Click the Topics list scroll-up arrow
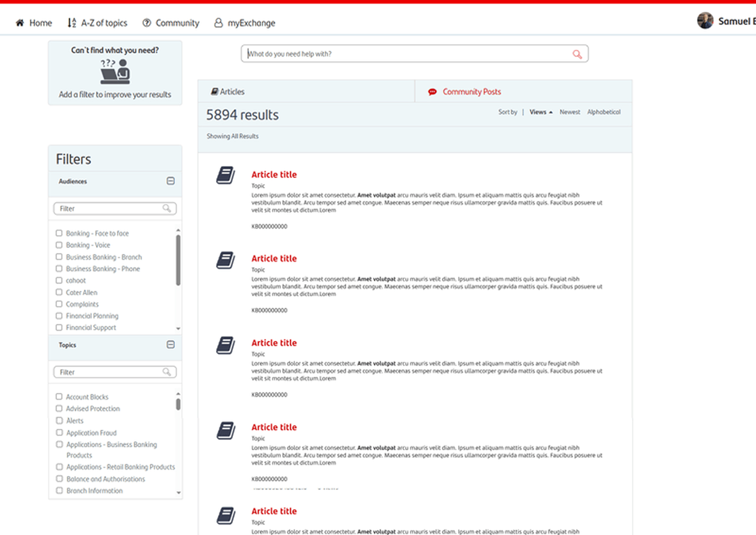756x535 pixels. pyautogui.click(x=178, y=394)
